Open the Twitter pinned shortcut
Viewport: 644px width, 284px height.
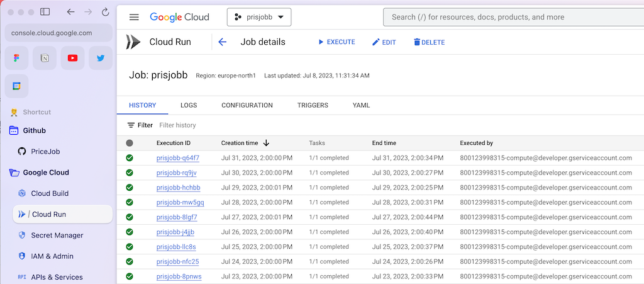(101, 58)
